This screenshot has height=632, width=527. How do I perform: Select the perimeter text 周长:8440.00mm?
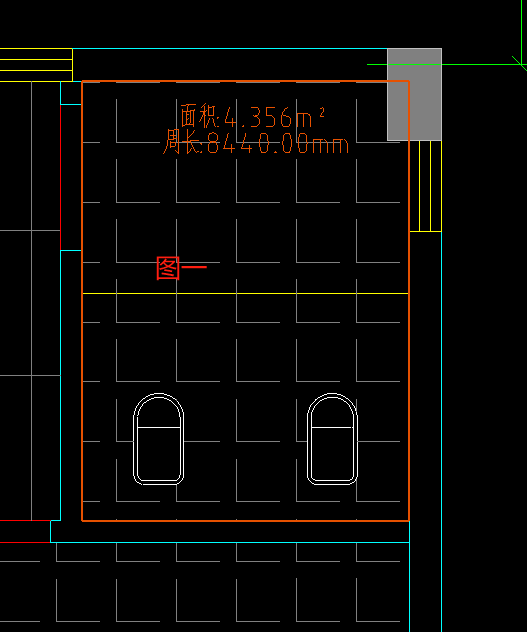tap(256, 142)
